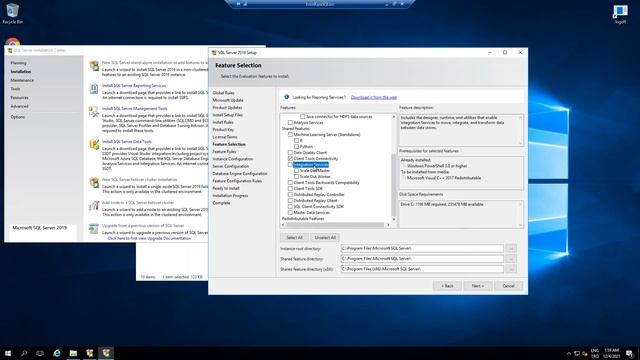Screen dimensions: 640x360
Task: Check the Client Tools SDK feature
Action: (290, 189)
